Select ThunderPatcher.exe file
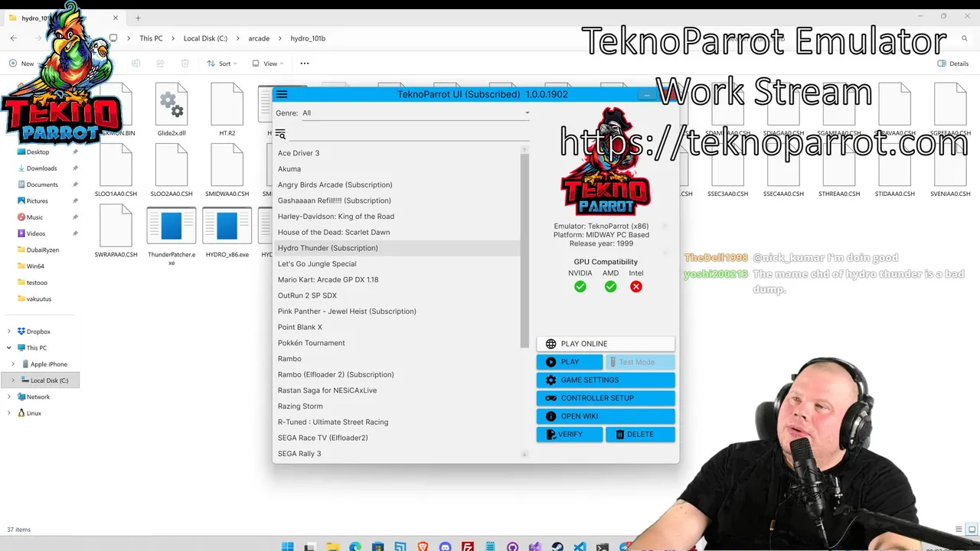The height and width of the screenshot is (551, 980). coord(171,236)
